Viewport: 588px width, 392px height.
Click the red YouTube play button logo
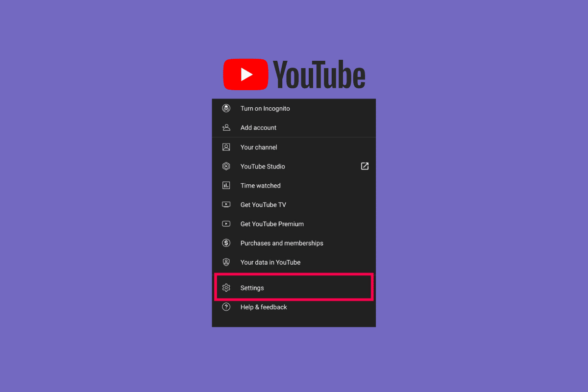[245, 74]
